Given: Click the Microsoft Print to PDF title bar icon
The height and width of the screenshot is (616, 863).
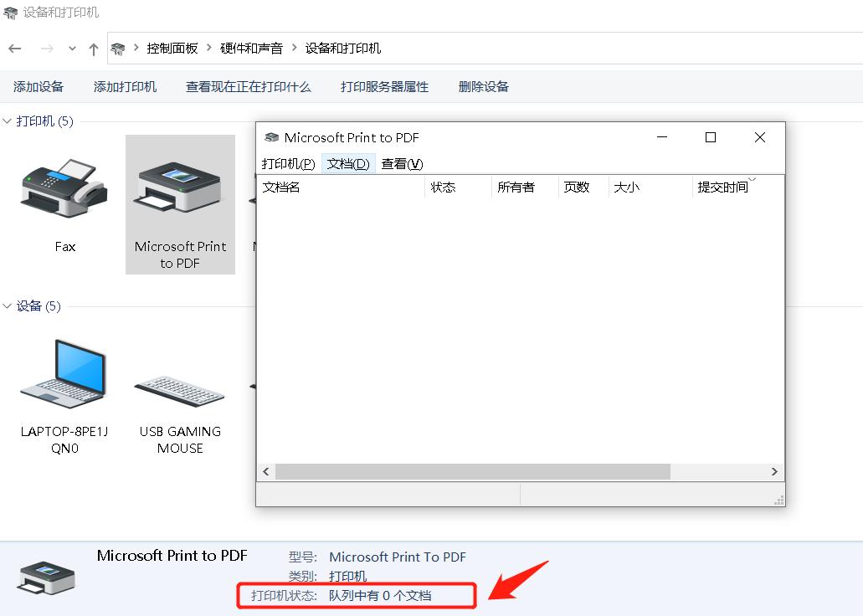Looking at the screenshot, I should click(x=274, y=137).
